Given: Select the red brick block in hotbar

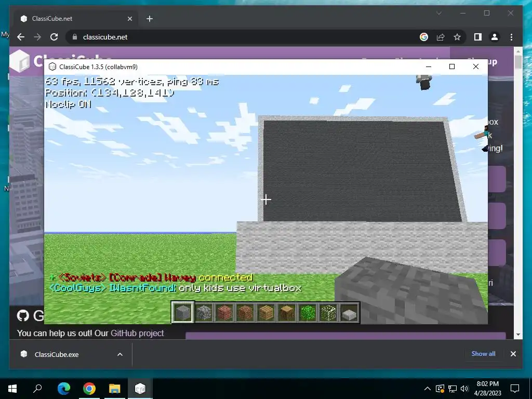Looking at the screenshot, I should click(x=224, y=312).
